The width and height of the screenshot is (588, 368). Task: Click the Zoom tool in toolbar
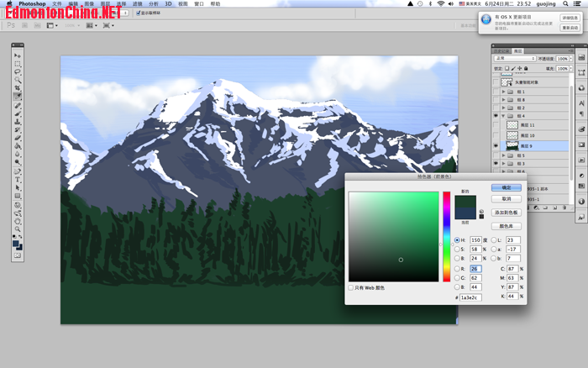(18, 228)
